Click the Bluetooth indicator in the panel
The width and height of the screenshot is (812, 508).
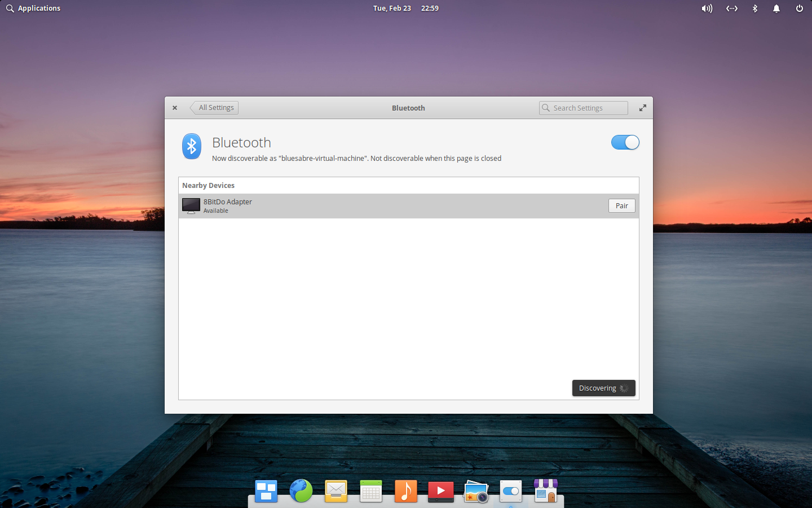(x=754, y=8)
